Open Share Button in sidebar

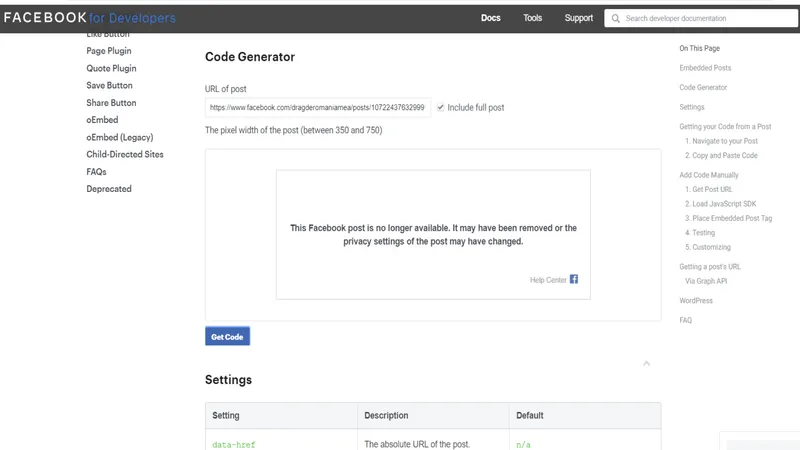pyautogui.click(x=111, y=103)
